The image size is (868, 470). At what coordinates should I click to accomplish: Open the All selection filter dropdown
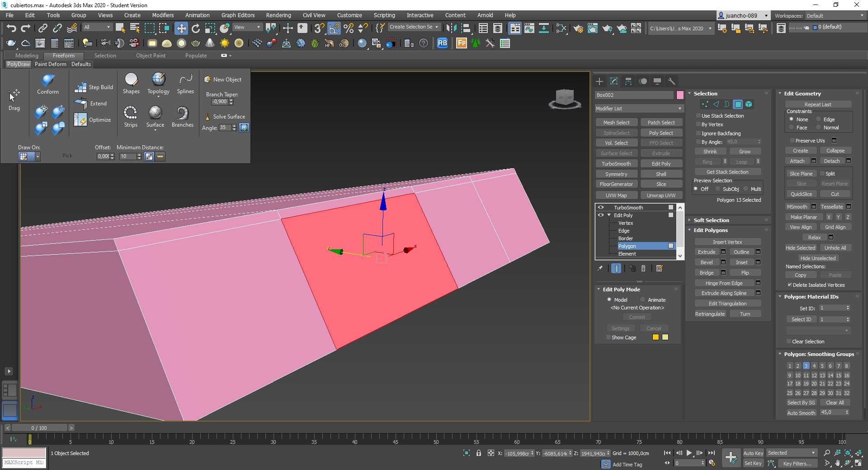click(x=97, y=27)
